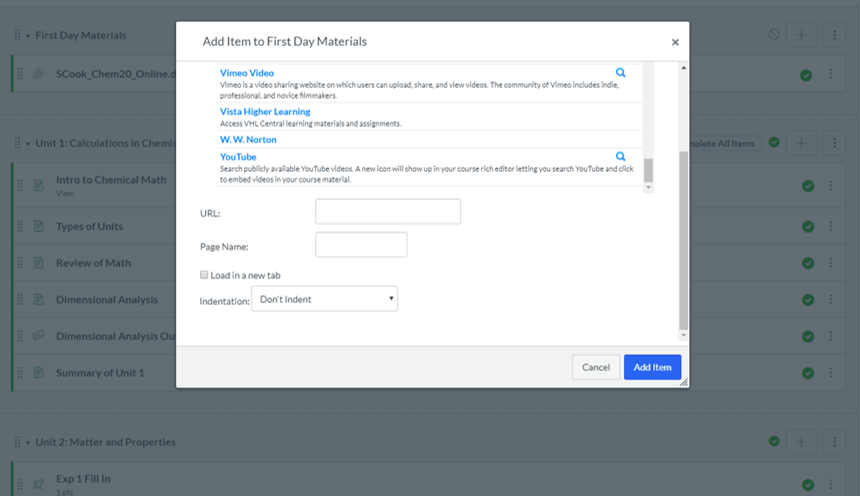Select W. W. Norton from the tool list
The image size is (860, 496).
pyautogui.click(x=248, y=140)
